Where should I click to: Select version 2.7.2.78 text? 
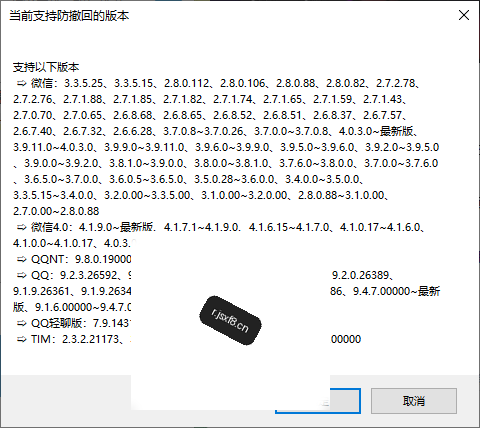[395, 83]
